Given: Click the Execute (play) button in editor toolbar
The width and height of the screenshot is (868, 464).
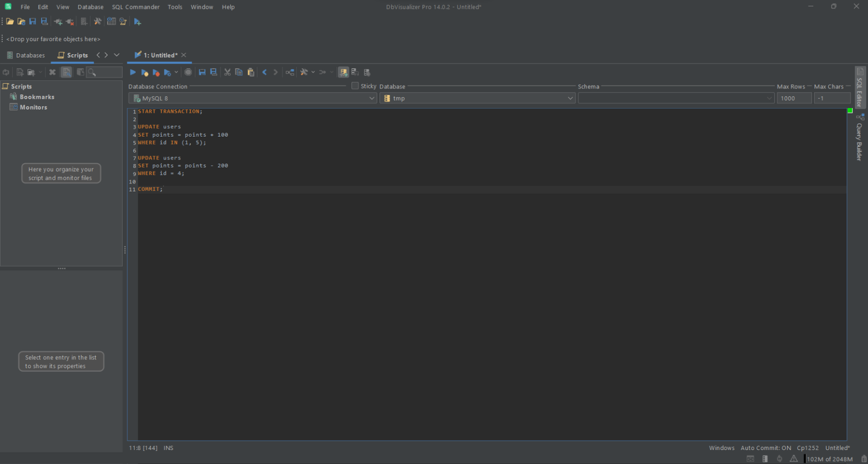Looking at the screenshot, I should 133,72.
